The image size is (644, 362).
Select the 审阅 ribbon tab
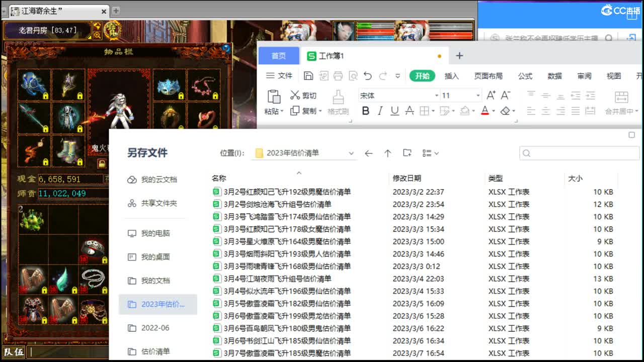[585, 76]
